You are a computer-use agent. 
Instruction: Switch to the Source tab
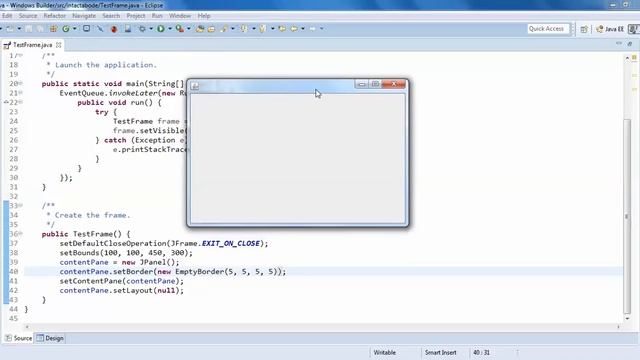pos(18,338)
